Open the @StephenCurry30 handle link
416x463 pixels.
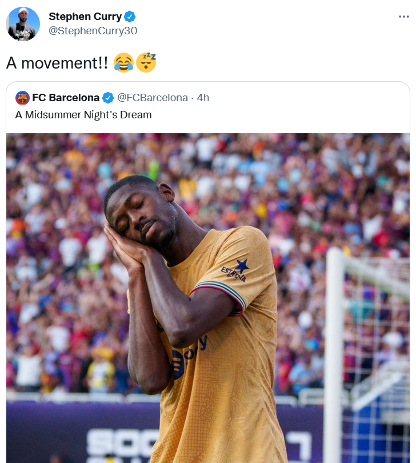tap(93, 31)
